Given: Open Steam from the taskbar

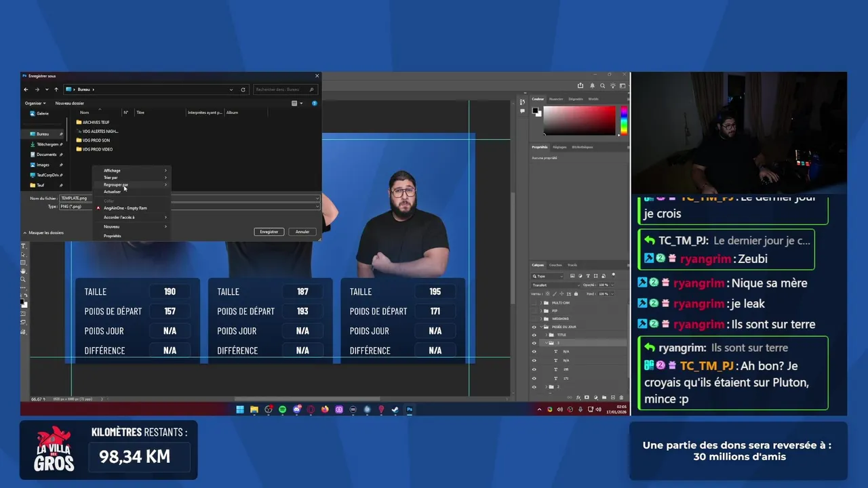Looking at the screenshot, I should 395,409.
